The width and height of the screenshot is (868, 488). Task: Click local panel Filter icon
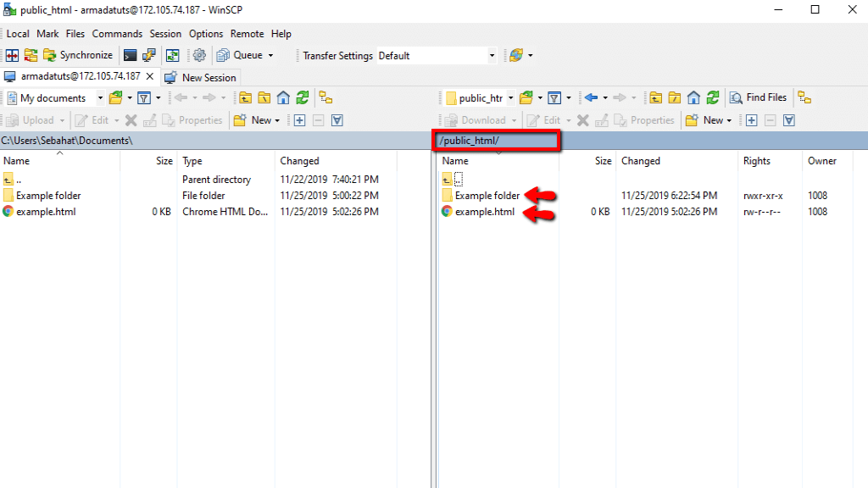(x=144, y=98)
